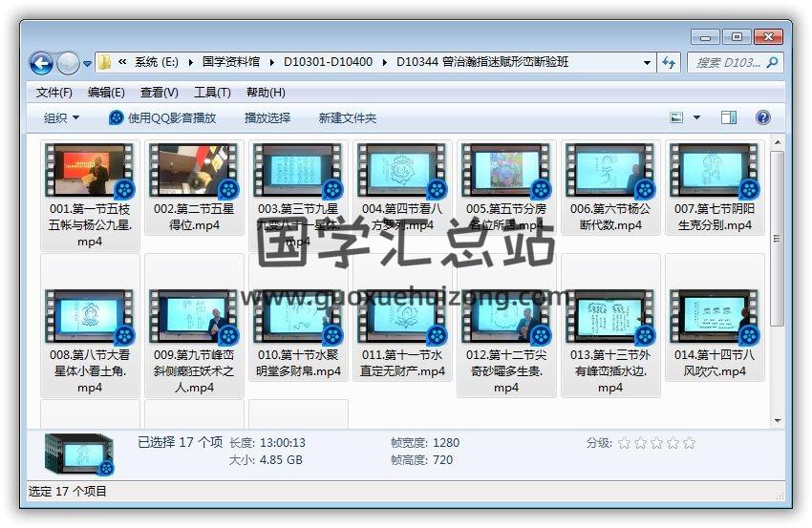Image resolution: width=812 pixels, height=528 pixels.
Task: Open the 组织 dropdown menu
Action: click(x=61, y=117)
